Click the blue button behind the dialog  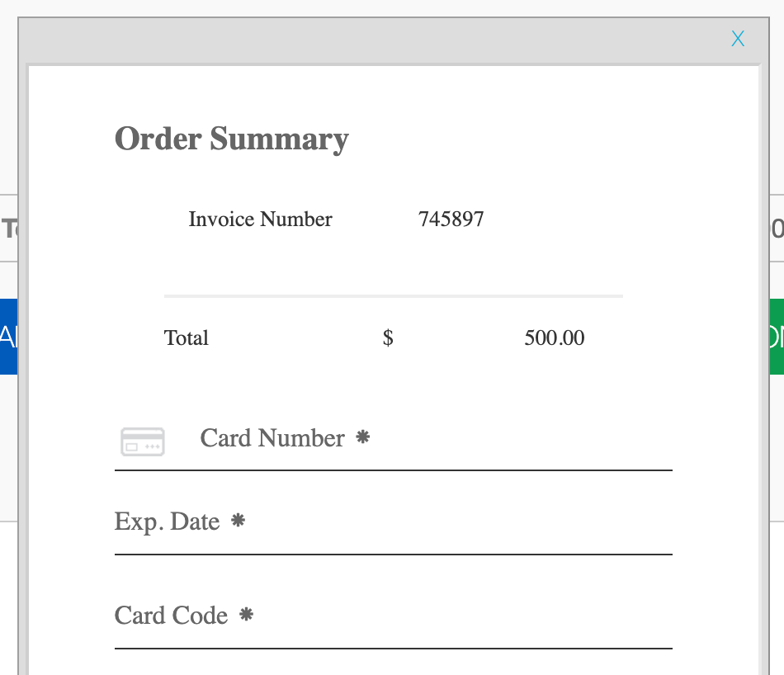pyautogui.click(x=8, y=337)
